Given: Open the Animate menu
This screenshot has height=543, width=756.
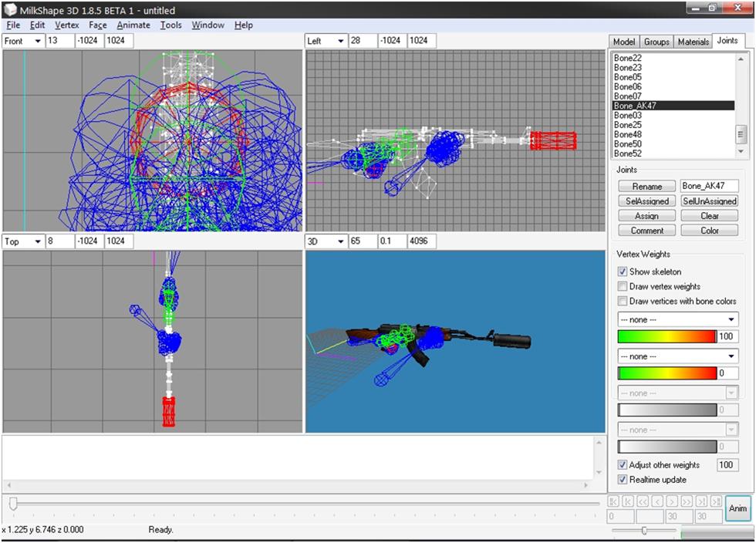Looking at the screenshot, I should pyautogui.click(x=133, y=25).
